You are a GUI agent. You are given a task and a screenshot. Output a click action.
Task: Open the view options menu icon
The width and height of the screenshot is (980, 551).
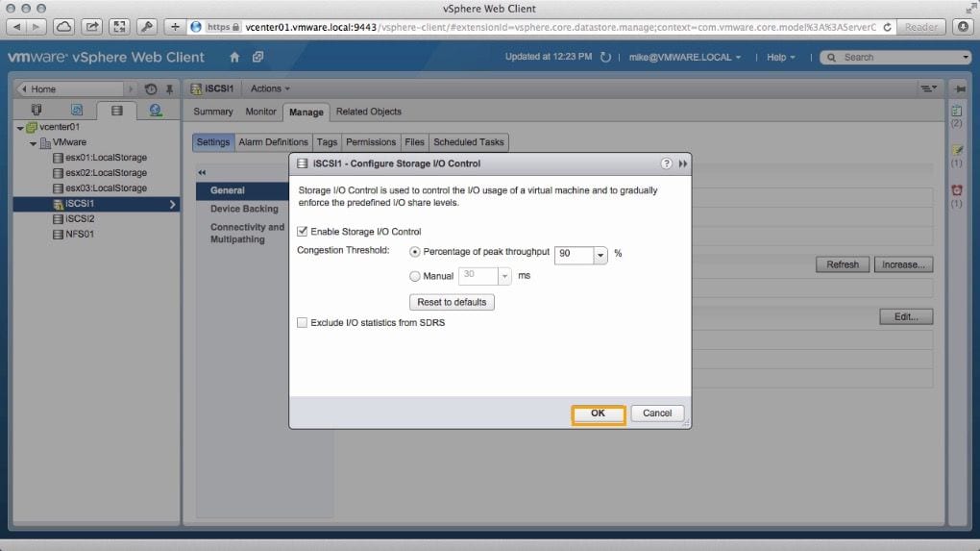coord(929,88)
